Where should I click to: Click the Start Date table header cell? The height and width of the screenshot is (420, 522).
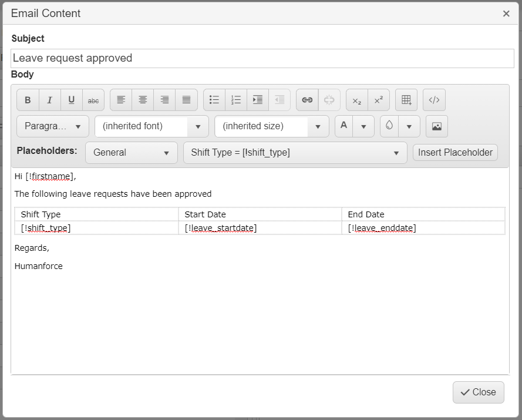[260, 214]
